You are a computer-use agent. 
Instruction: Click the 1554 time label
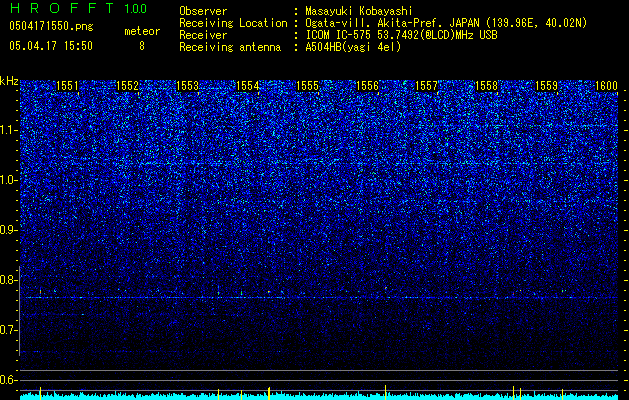tap(248, 86)
